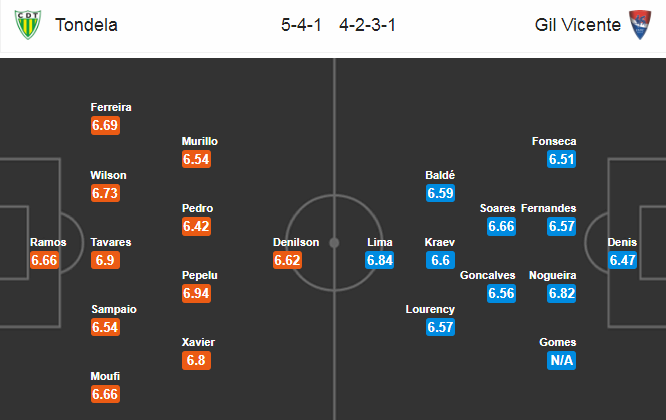Click the 4-2-3-1 formation label
The height and width of the screenshot is (420, 666).
pyautogui.click(x=367, y=25)
